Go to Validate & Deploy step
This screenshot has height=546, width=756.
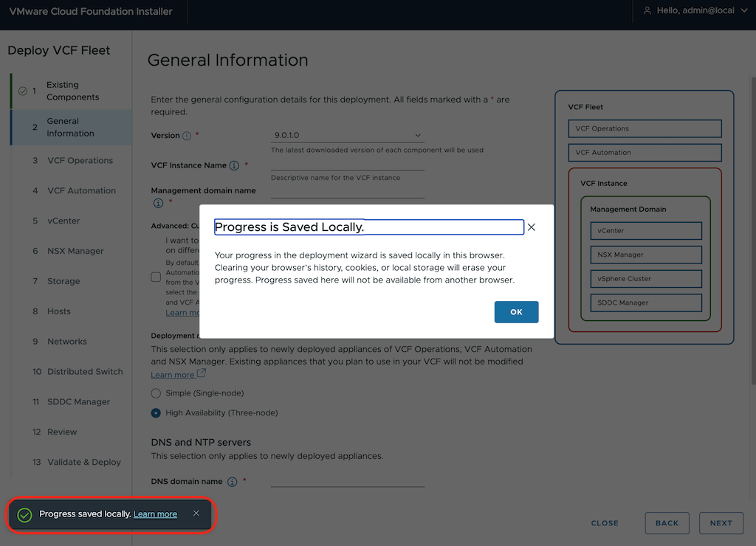click(84, 462)
